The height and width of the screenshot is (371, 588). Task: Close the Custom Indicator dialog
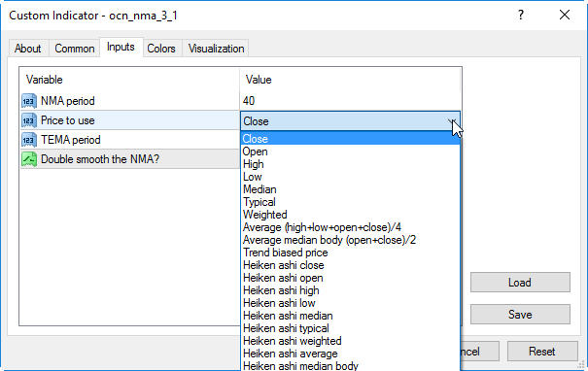pyautogui.click(x=565, y=15)
